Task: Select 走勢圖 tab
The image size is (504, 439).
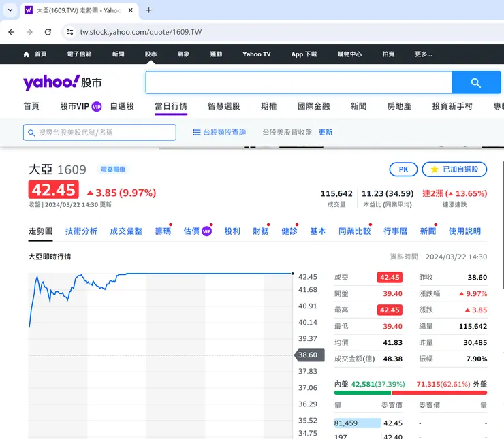Action: tap(40, 231)
